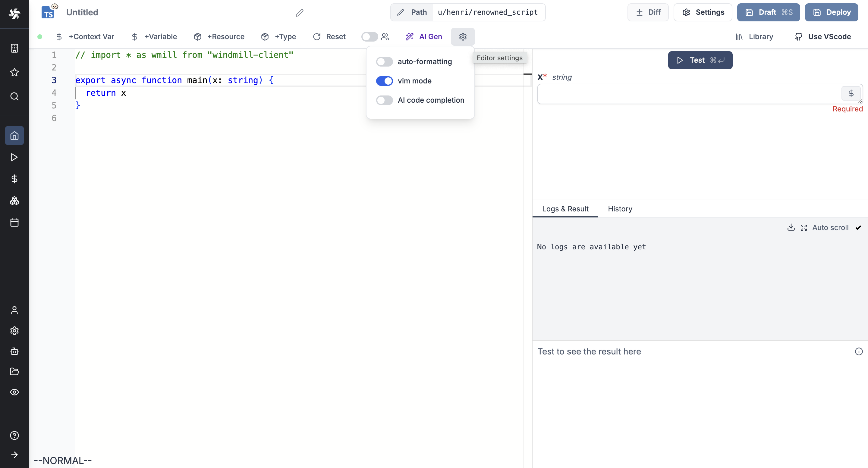Image resolution: width=868 pixels, height=468 pixels.
Task: Enable the auto-formatting toggle
Action: [384, 62]
